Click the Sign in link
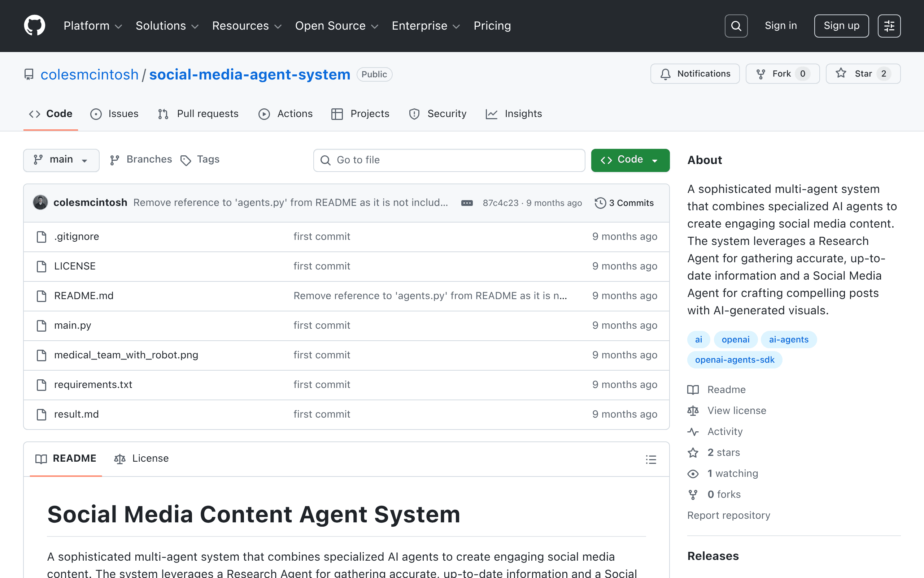This screenshot has width=924, height=578. (781, 26)
